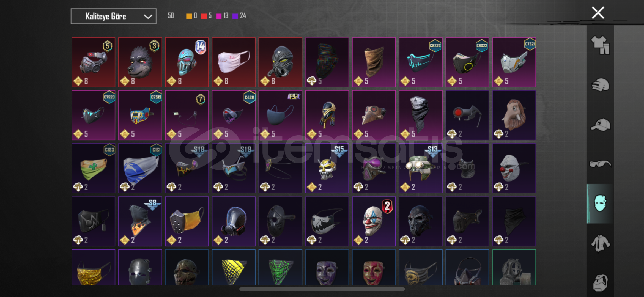Select the helmet headgear category icon
Image resolution: width=644 pixels, height=297 pixels.
click(600, 85)
